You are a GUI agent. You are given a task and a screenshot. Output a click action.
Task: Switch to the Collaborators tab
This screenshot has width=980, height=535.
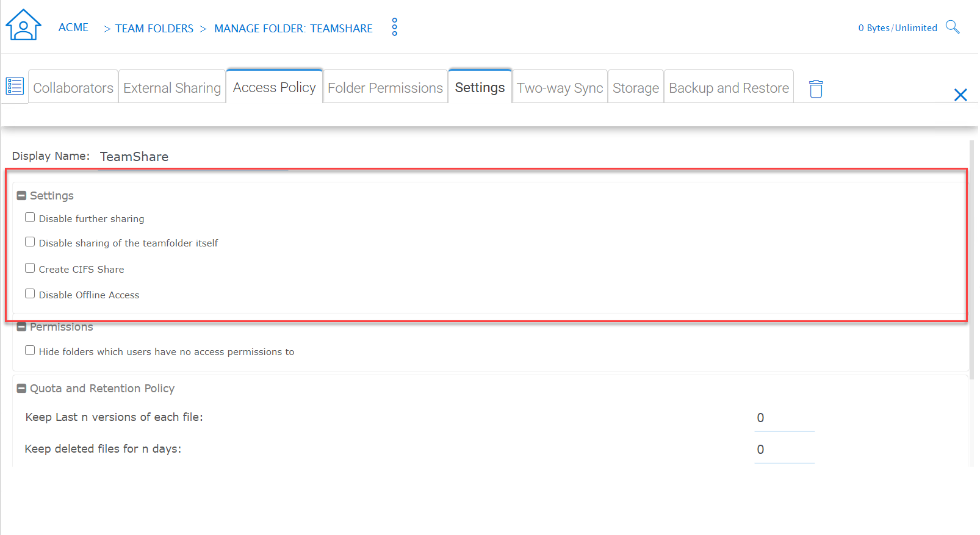73,87
